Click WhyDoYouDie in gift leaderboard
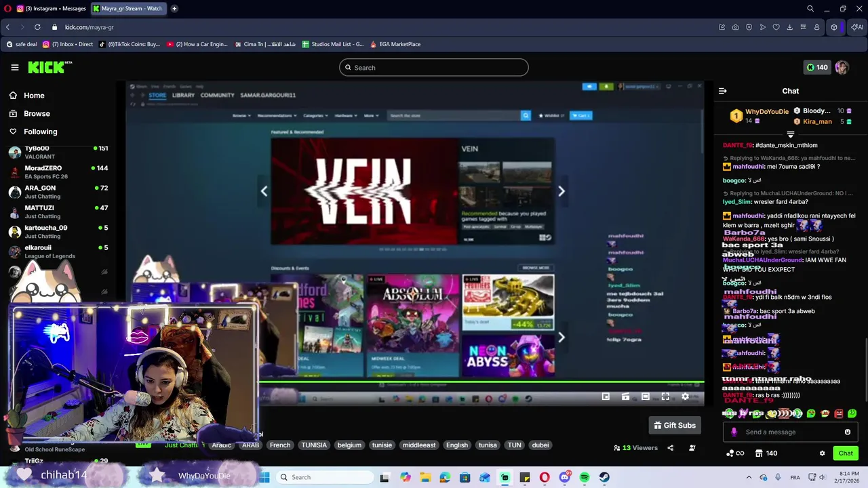Image resolution: width=868 pixels, height=488 pixels. (x=767, y=111)
